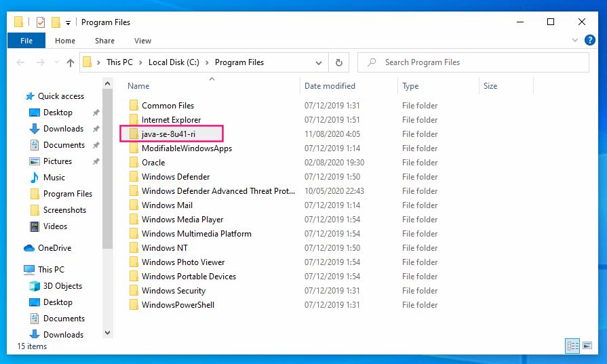
Task: Click This PC in the address bar
Action: (119, 62)
